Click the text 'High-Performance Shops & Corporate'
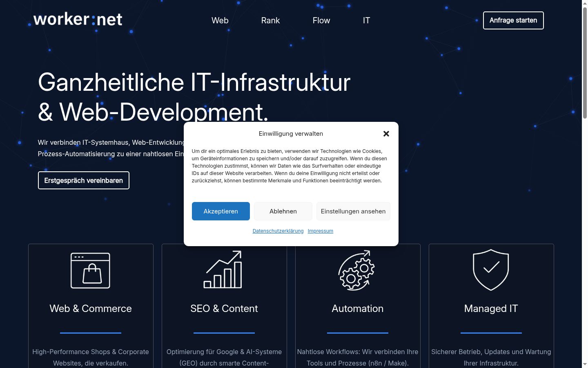This screenshot has width=588, height=368. 91,352
